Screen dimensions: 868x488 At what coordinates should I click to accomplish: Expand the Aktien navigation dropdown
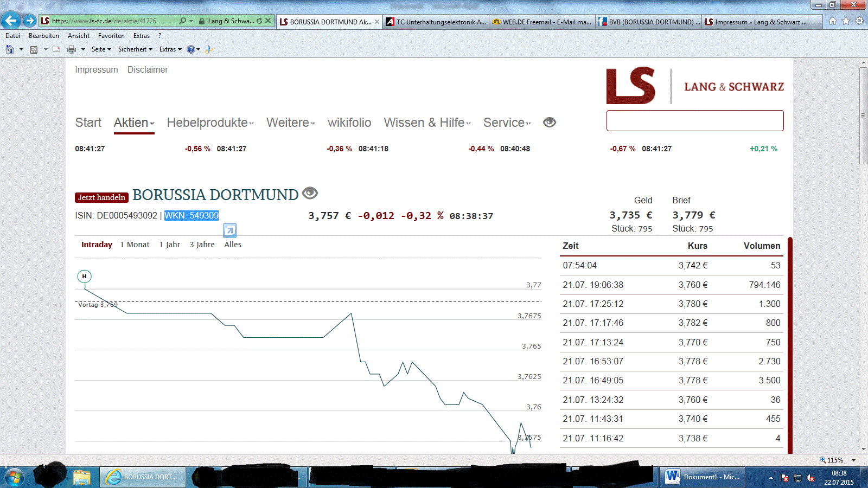click(x=134, y=123)
